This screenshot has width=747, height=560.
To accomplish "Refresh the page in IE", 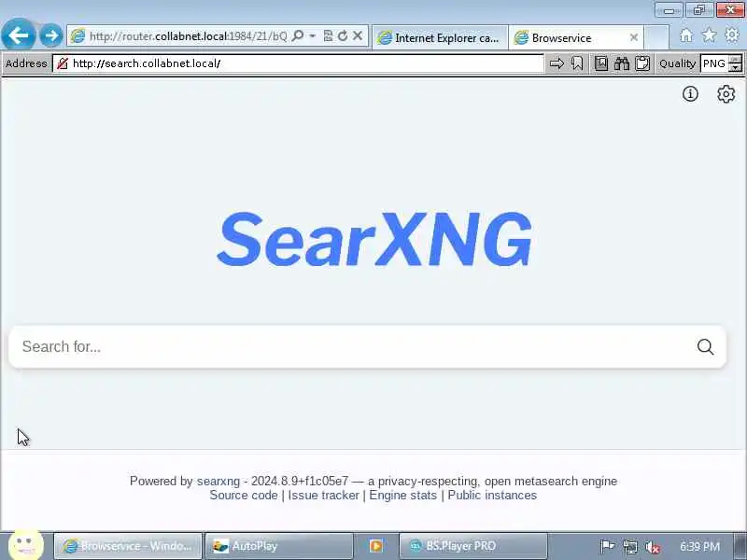I will [343, 35].
